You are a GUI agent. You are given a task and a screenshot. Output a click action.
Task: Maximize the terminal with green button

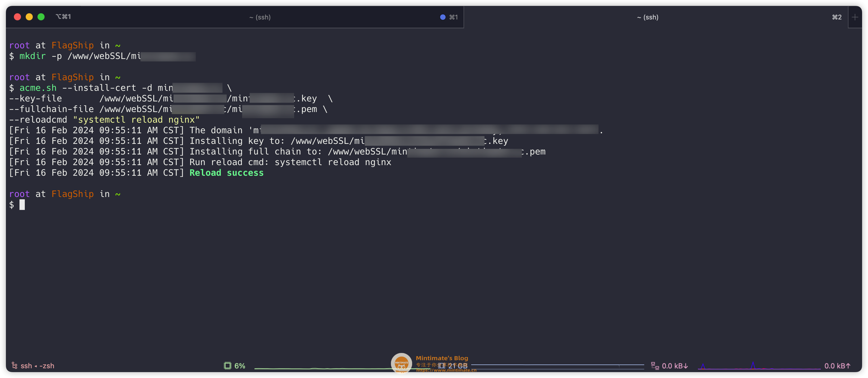point(41,17)
